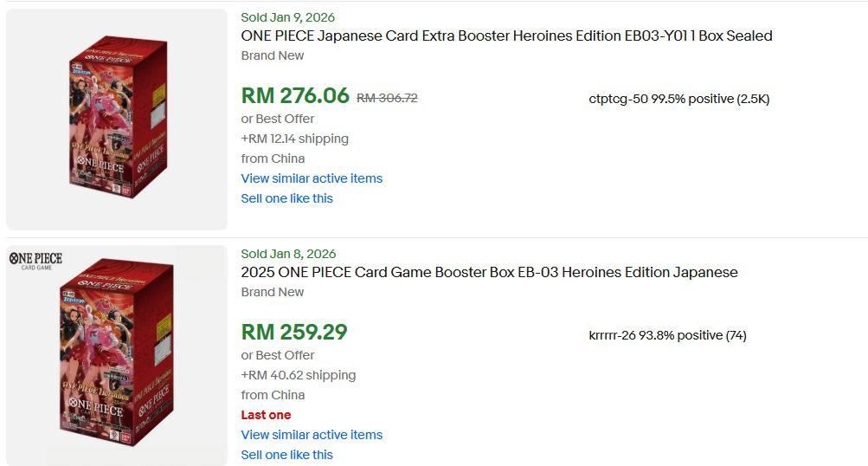Click the red 'Last one' notice
The width and height of the screenshot is (868, 466).
(266, 415)
